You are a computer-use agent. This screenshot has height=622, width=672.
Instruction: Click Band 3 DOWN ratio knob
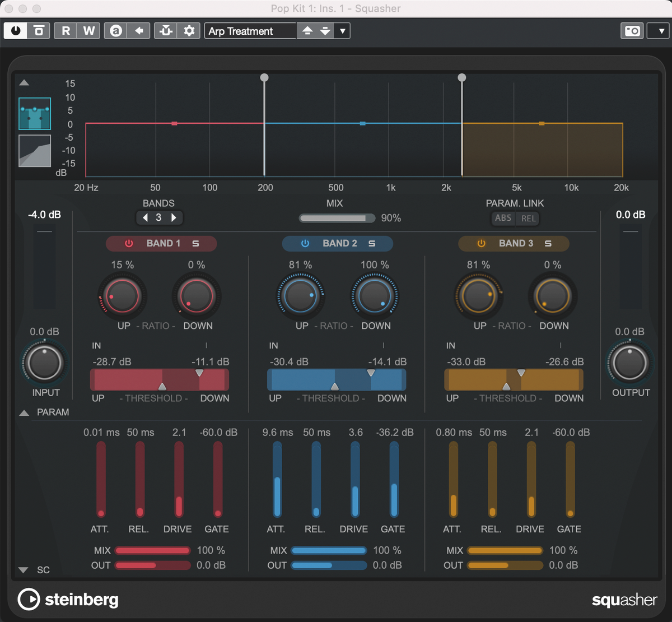(553, 295)
